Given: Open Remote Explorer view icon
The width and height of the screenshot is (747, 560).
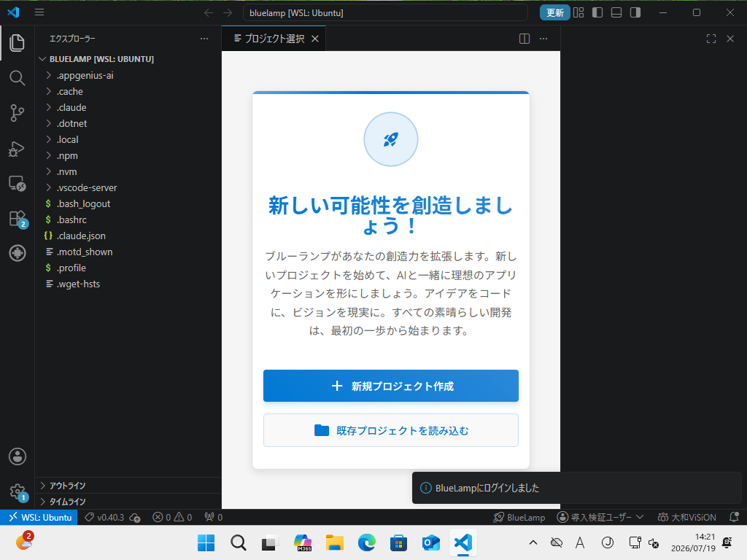Looking at the screenshot, I should (x=18, y=183).
